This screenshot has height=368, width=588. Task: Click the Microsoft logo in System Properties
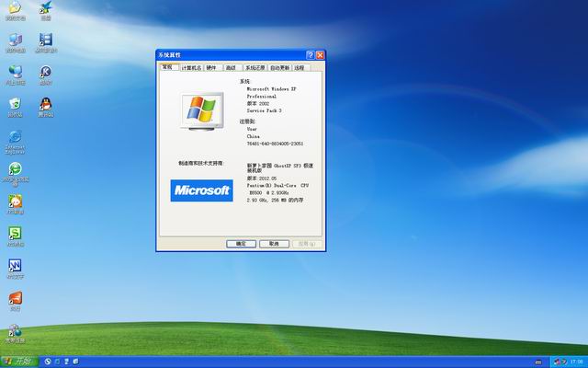pyautogui.click(x=202, y=190)
